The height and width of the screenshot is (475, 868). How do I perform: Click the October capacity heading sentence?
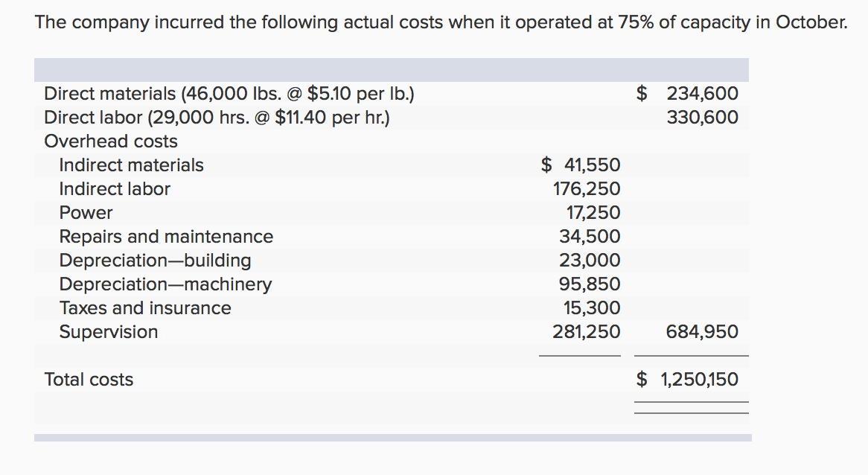(441, 22)
